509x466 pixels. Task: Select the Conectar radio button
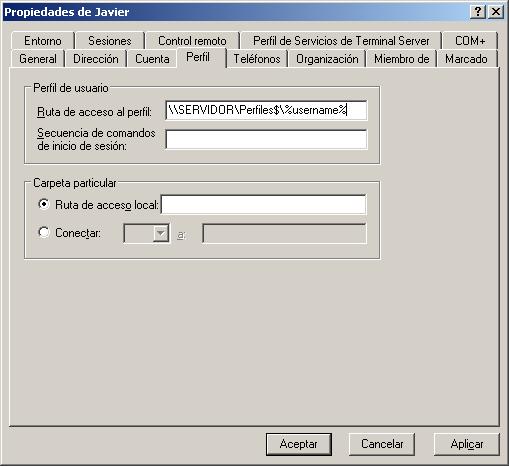(44, 232)
